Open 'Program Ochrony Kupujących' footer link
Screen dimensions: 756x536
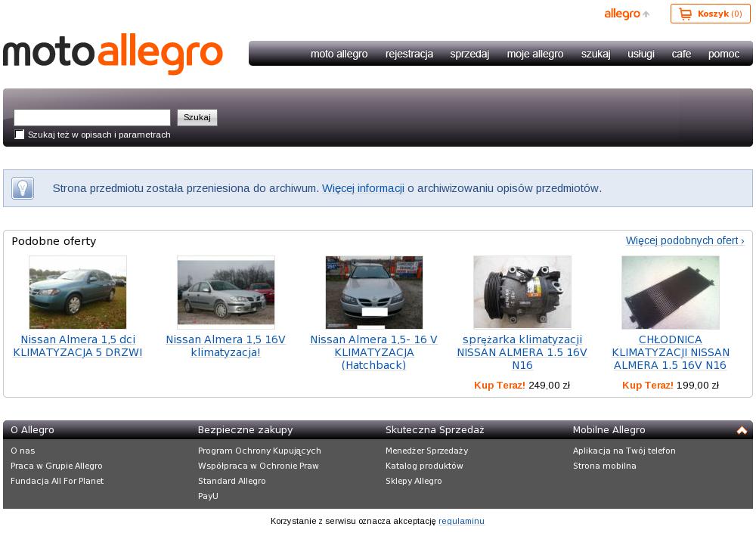pos(259,451)
